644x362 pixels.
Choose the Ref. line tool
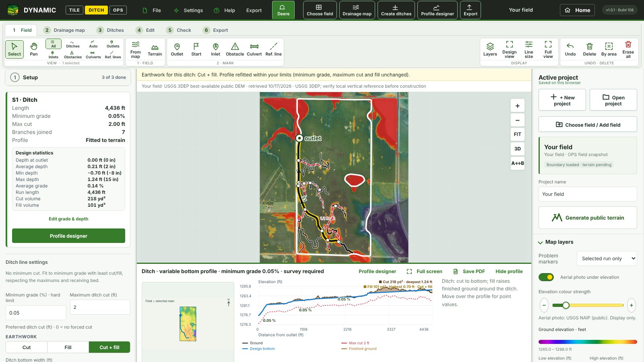coord(274,49)
